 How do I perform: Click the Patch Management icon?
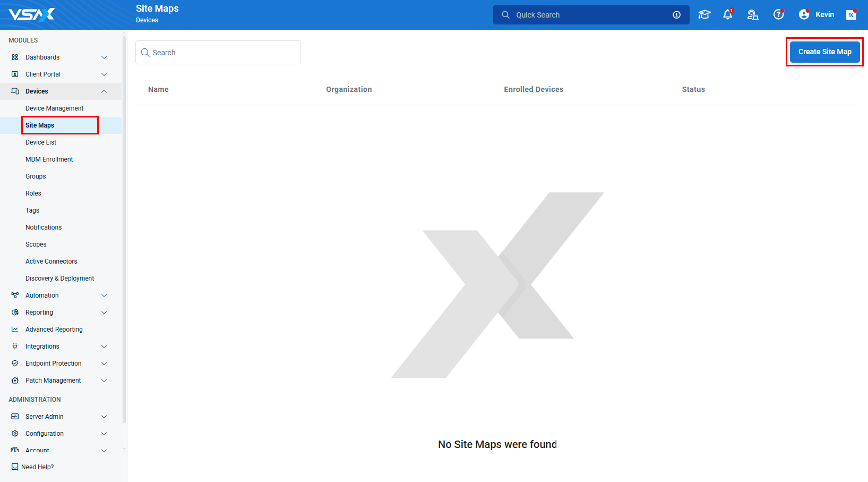[15, 380]
